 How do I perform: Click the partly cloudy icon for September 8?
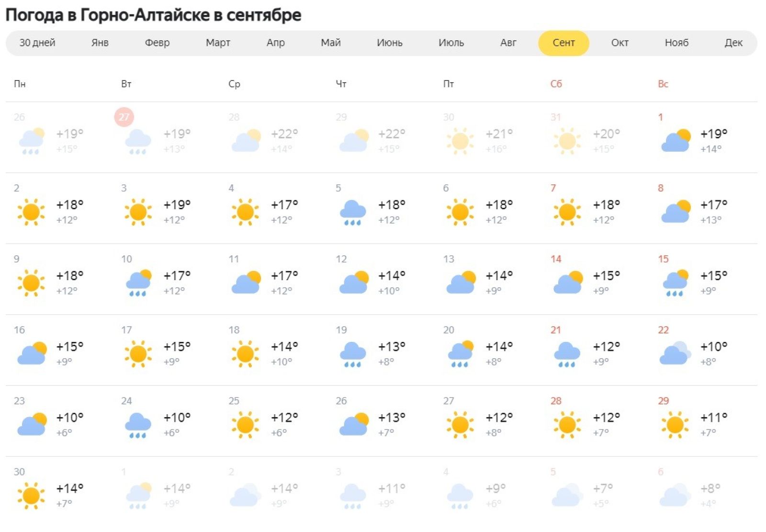click(x=676, y=211)
